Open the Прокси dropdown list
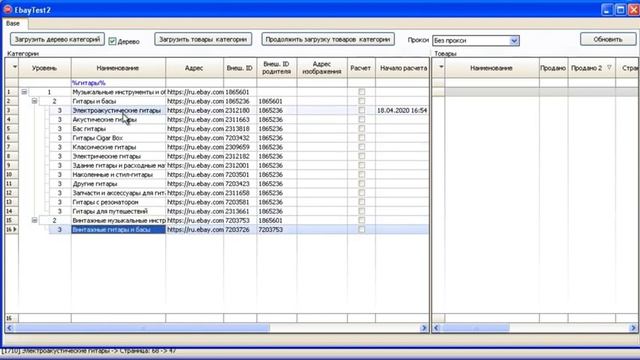The height and width of the screenshot is (360, 640). [x=514, y=40]
